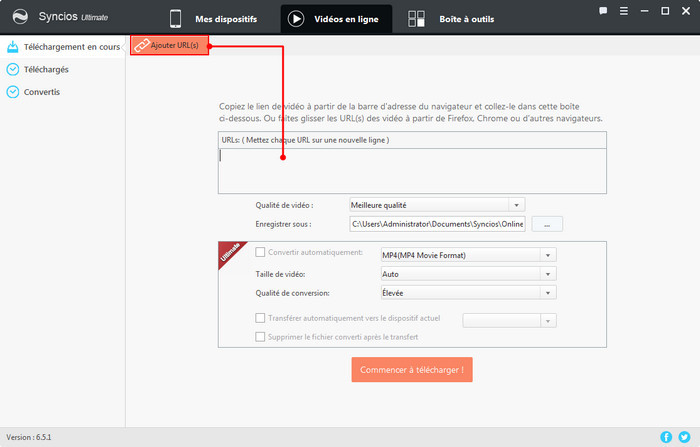Click the Convertis clock icon
The width and height of the screenshot is (700, 447).
pyautogui.click(x=13, y=92)
